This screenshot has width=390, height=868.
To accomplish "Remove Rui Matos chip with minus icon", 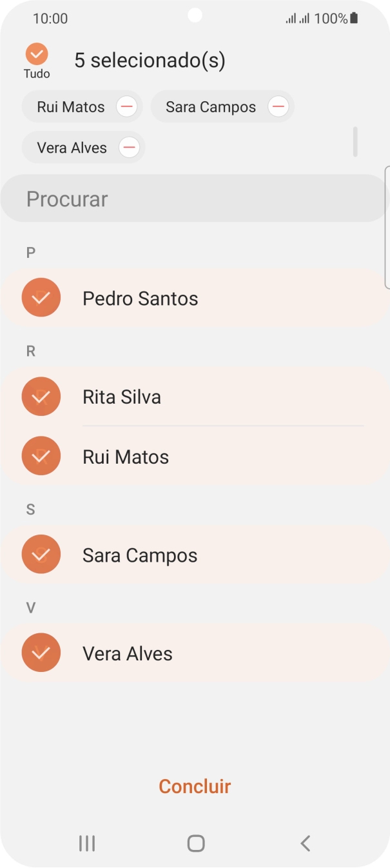I will 127,106.
